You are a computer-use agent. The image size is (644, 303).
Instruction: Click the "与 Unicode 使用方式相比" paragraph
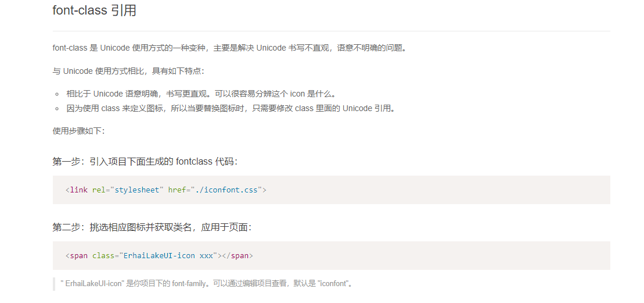tap(128, 71)
